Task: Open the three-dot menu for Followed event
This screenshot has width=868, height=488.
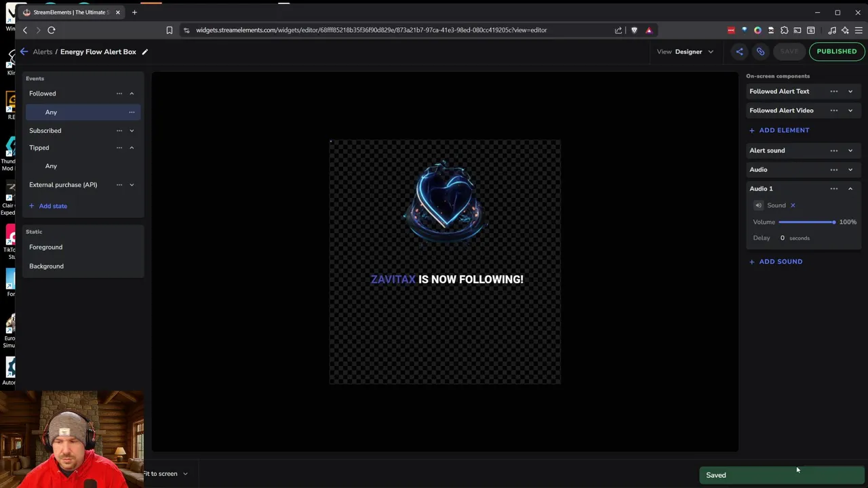Action: 119,94
